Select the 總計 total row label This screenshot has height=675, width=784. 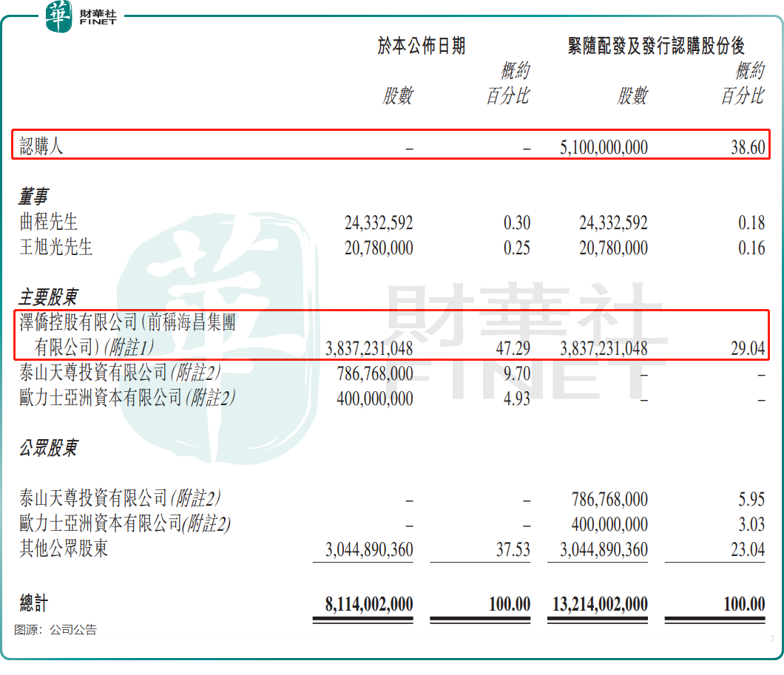coord(34,603)
